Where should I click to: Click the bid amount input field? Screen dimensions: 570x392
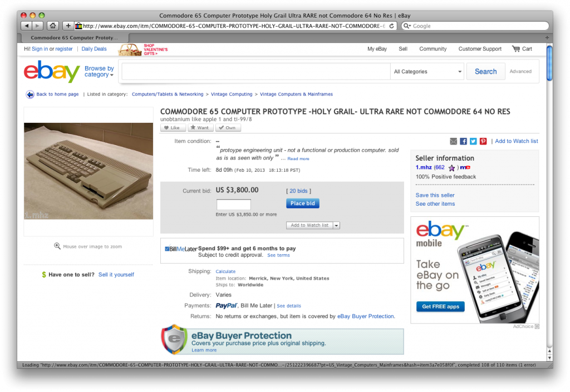(234, 205)
